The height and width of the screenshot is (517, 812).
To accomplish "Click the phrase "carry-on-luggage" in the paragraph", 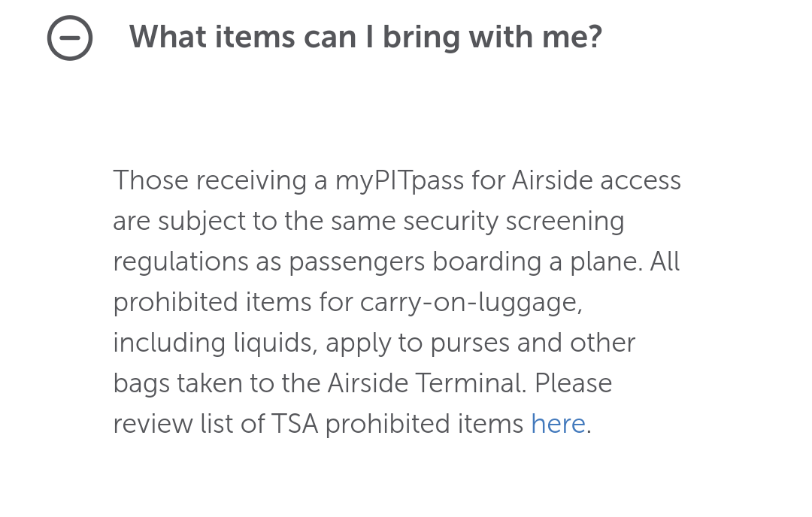I will tap(471, 302).
